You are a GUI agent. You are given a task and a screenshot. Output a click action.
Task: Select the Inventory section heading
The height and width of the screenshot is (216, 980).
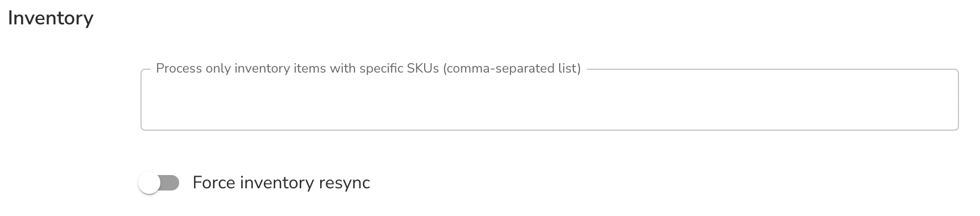pyautogui.click(x=50, y=18)
